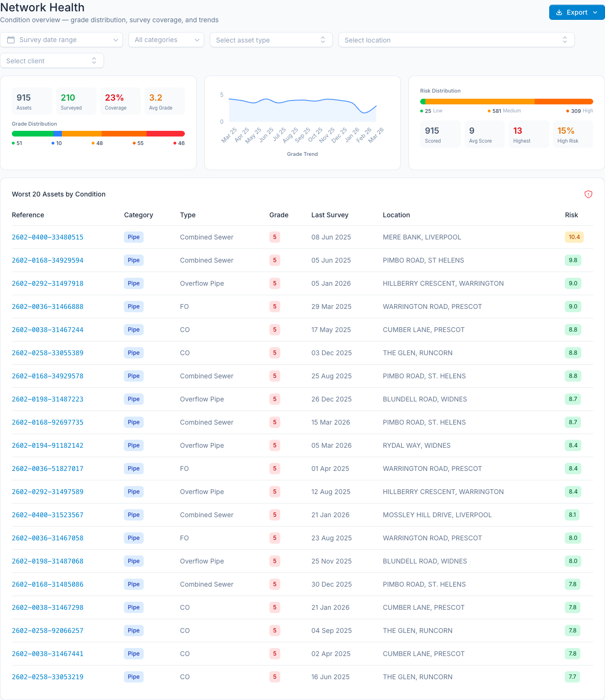The height and width of the screenshot is (700, 605).
Task: Click the Type column header
Action: click(188, 215)
